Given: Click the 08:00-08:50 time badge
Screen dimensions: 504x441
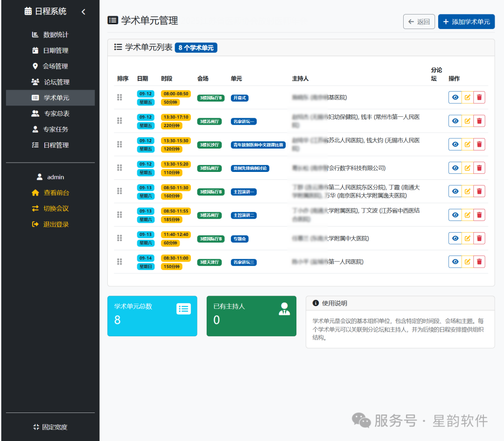Looking at the screenshot, I should tap(176, 93).
